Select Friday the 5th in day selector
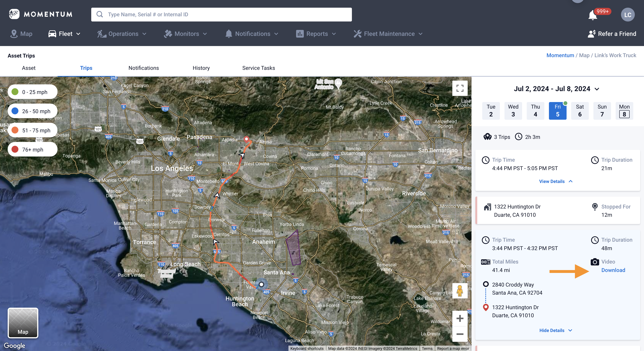The image size is (644, 351). point(558,111)
